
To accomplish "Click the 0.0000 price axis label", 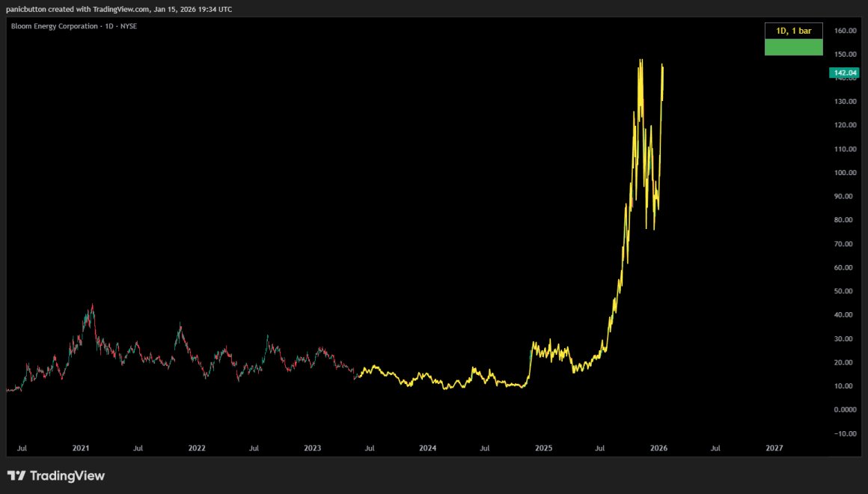I will (846, 410).
